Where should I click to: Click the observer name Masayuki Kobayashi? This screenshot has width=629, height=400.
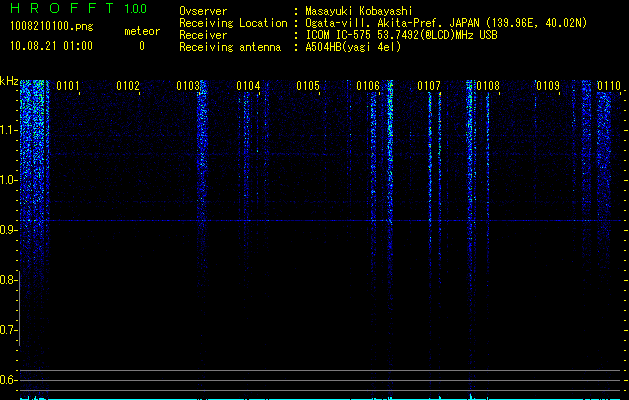pos(359,11)
